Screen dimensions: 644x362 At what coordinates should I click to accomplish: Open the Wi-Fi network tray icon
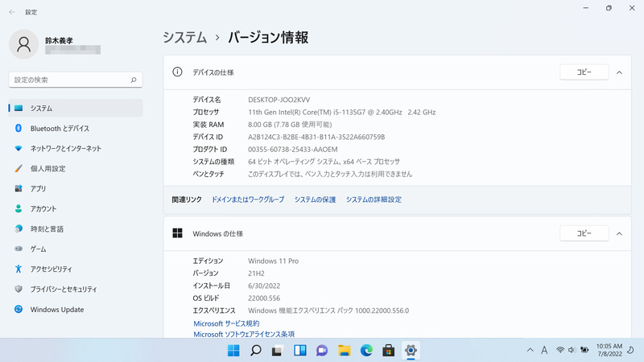pyautogui.click(x=559, y=350)
